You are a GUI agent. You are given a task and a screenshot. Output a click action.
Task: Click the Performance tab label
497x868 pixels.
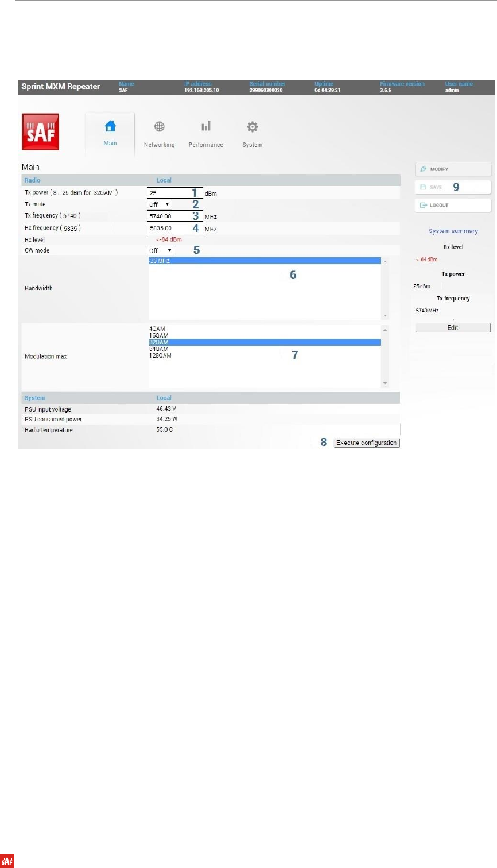click(205, 145)
